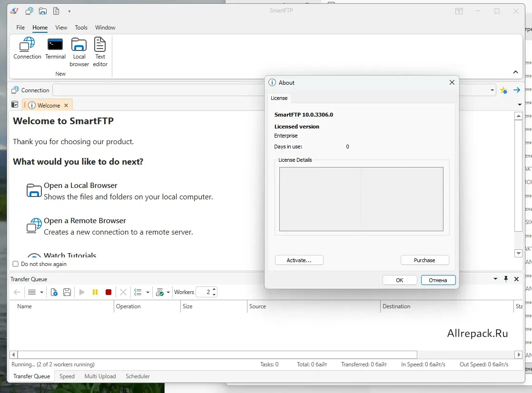Image resolution: width=532 pixels, height=393 pixels.
Task: Click the tab list window icon
Action: [x=15, y=105]
